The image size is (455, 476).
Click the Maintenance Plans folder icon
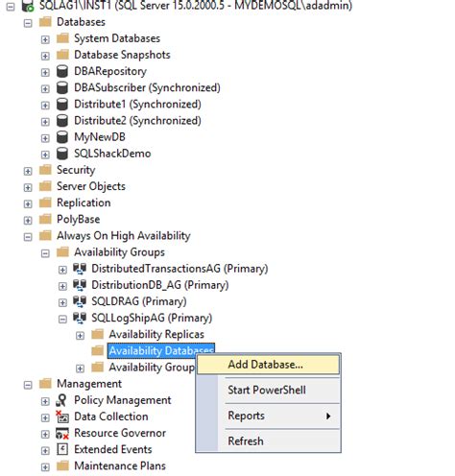pyautogui.click(x=62, y=465)
